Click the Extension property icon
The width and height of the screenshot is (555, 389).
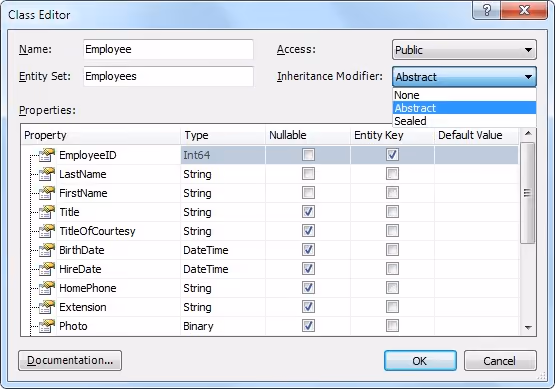click(47, 307)
